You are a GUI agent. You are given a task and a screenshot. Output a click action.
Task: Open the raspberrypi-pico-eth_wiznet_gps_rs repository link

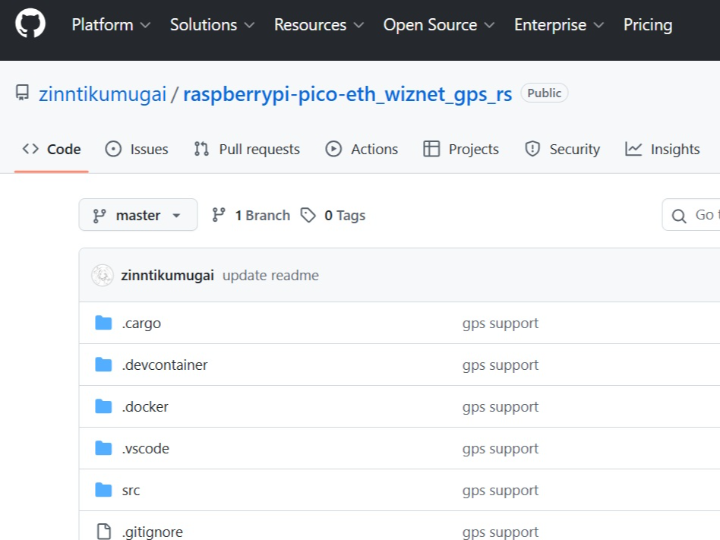click(348, 94)
